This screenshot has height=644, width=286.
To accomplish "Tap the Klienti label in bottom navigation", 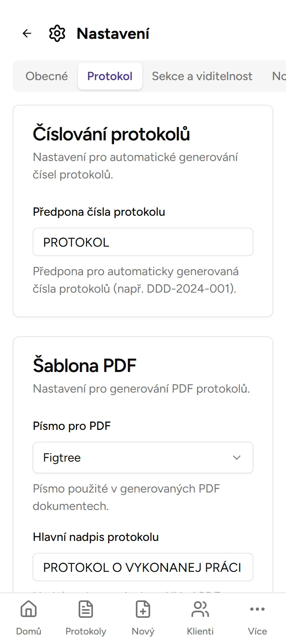I will pos(200,631).
